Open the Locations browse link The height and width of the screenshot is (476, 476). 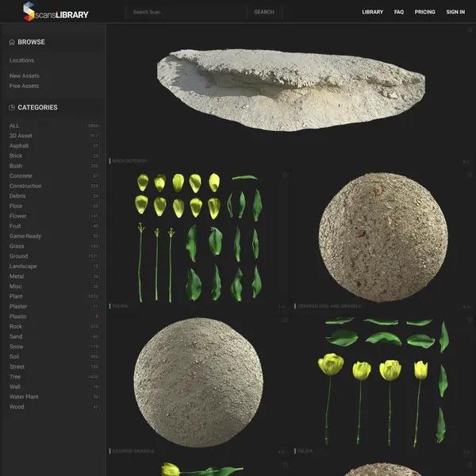[21, 60]
